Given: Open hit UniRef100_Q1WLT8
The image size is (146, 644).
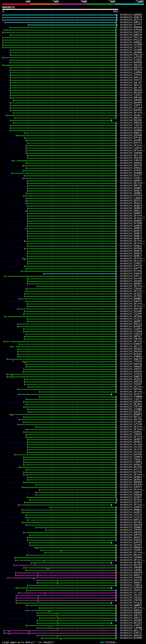Looking at the screenshot, I should coord(131,17).
